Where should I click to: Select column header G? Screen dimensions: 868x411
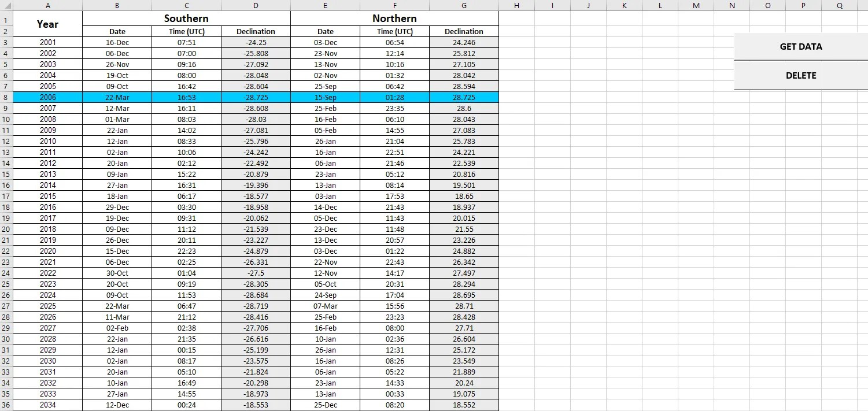(464, 5)
